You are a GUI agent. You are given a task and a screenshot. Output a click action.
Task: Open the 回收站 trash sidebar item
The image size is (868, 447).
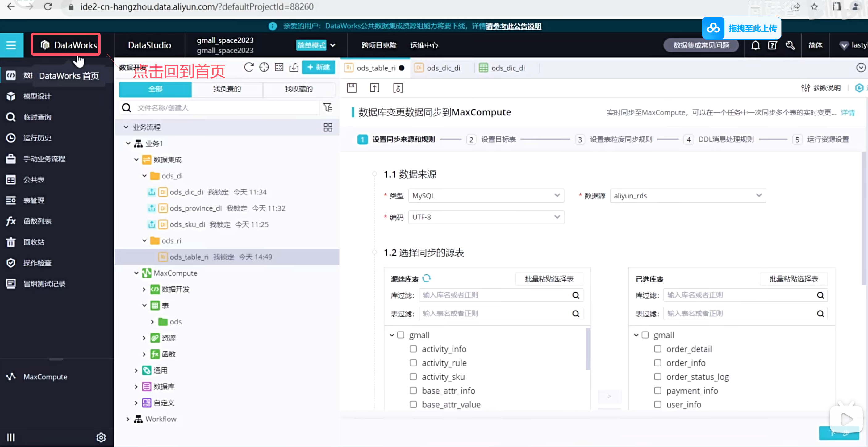(34, 242)
